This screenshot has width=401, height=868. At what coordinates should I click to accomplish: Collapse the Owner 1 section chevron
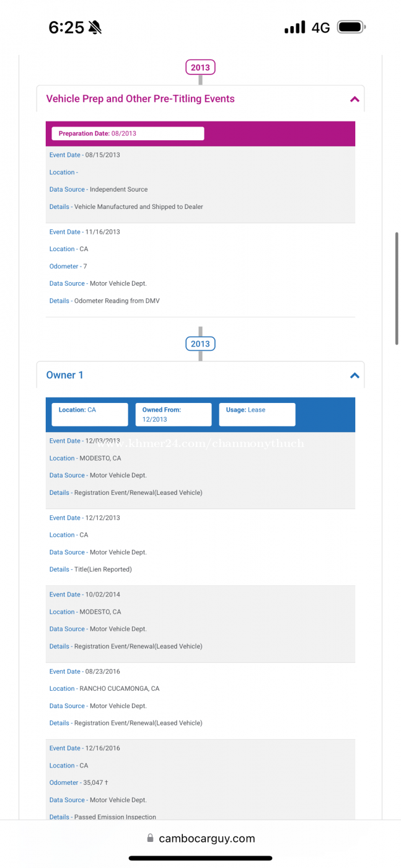coord(355,375)
